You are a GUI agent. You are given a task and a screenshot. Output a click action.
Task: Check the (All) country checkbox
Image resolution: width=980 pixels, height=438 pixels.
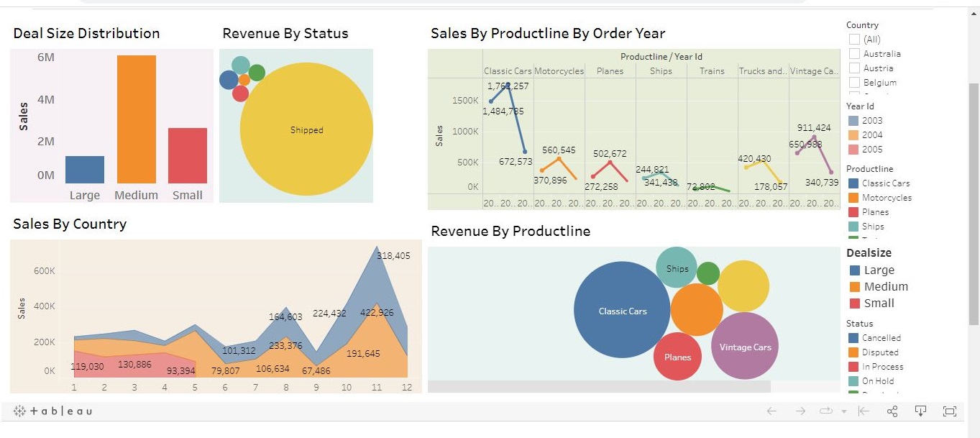coord(854,40)
